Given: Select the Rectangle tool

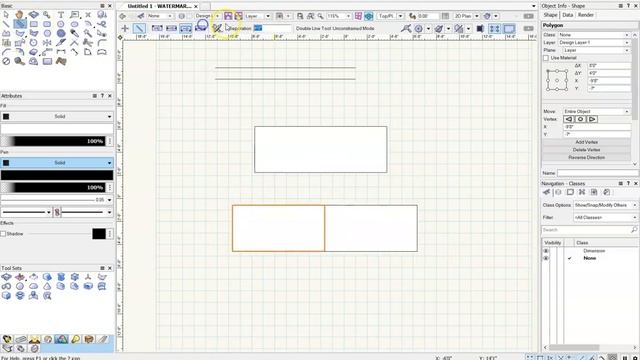Looking at the screenshot, I should [33, 24].
